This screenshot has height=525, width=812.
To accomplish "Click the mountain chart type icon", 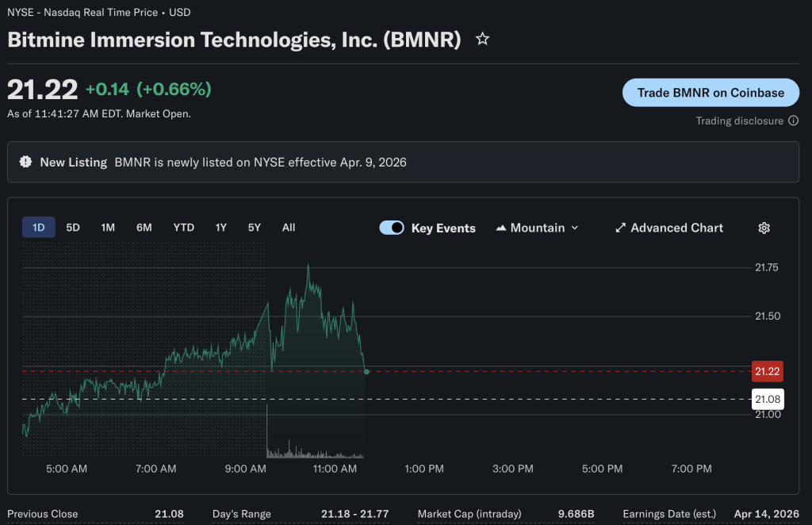I will (x=500, y=228).
